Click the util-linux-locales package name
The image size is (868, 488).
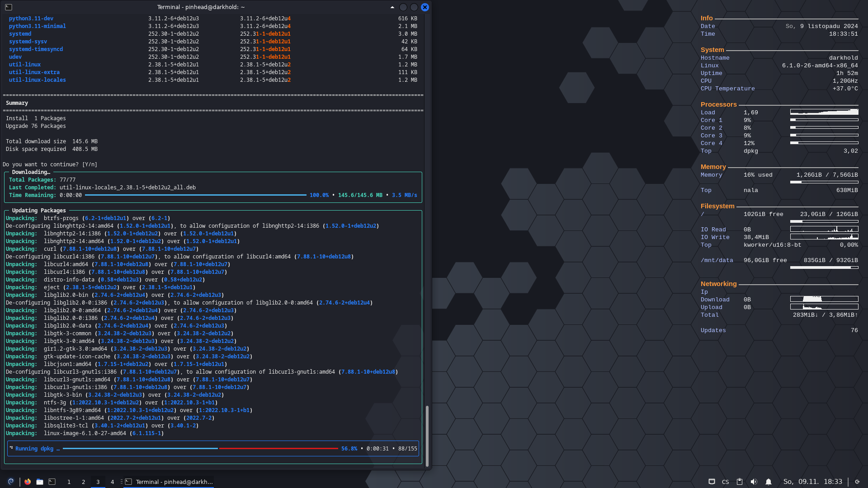pyautogui.click(x=38, y=80)
